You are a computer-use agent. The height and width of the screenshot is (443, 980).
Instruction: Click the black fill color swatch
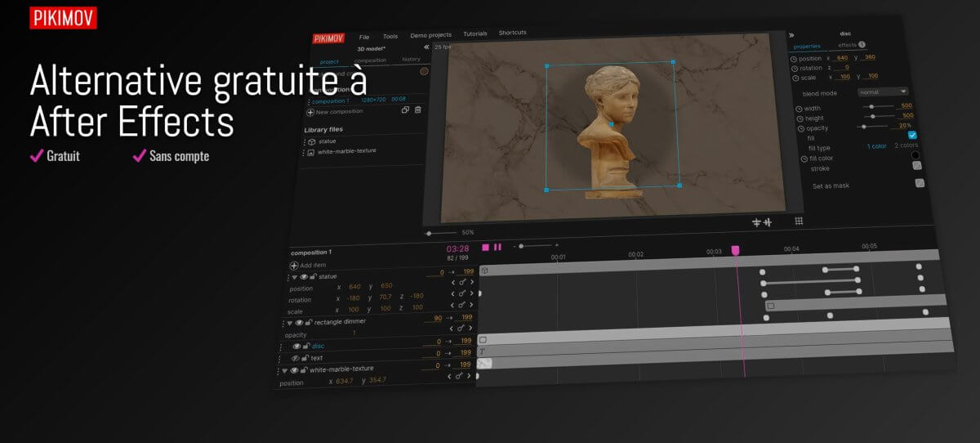(x=915, y=155)
